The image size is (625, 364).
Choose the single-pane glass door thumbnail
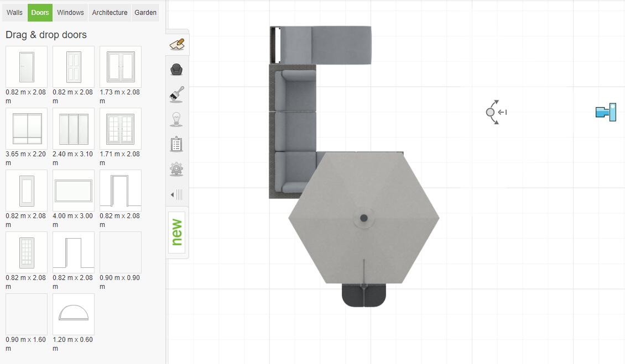27,191
